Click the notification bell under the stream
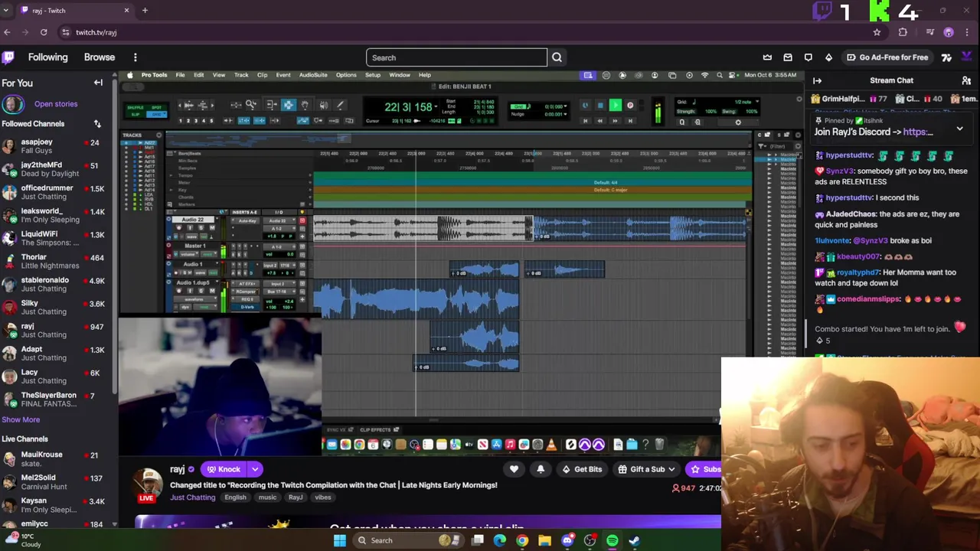The image size is (980, 551). point(541,469)
